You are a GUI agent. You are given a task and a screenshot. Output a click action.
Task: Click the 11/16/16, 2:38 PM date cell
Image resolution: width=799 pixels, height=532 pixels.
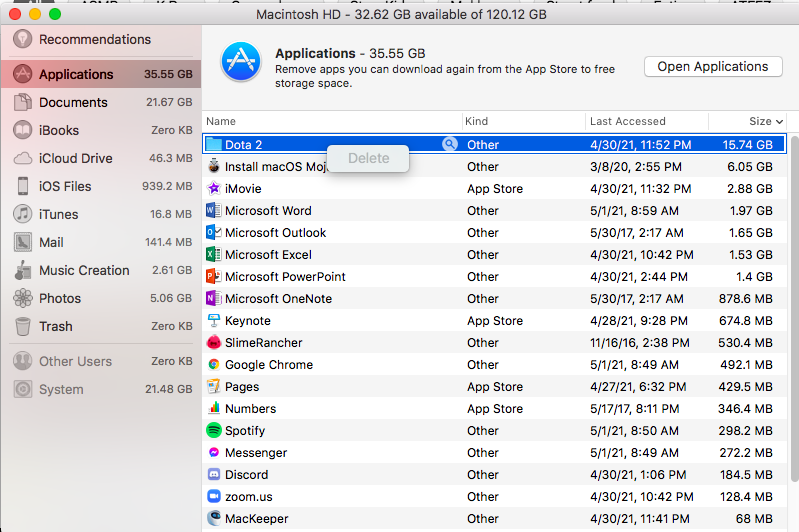coord(640,342)
